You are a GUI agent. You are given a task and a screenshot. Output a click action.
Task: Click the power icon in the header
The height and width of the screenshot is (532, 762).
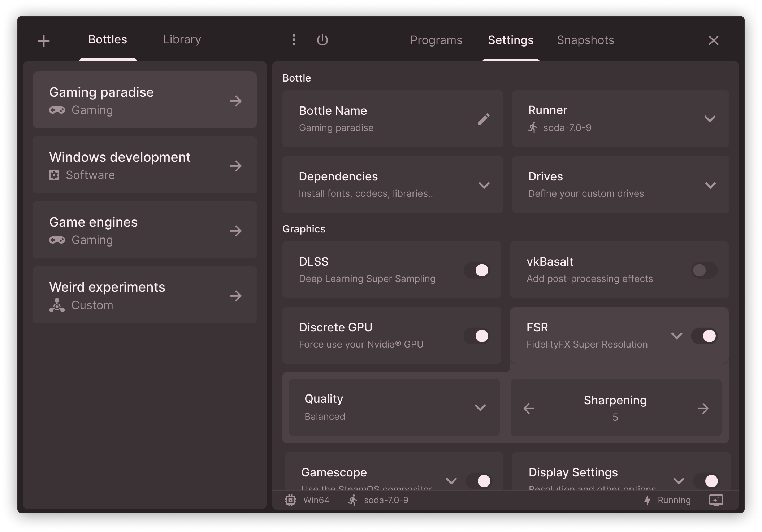(x=322, y=40)
